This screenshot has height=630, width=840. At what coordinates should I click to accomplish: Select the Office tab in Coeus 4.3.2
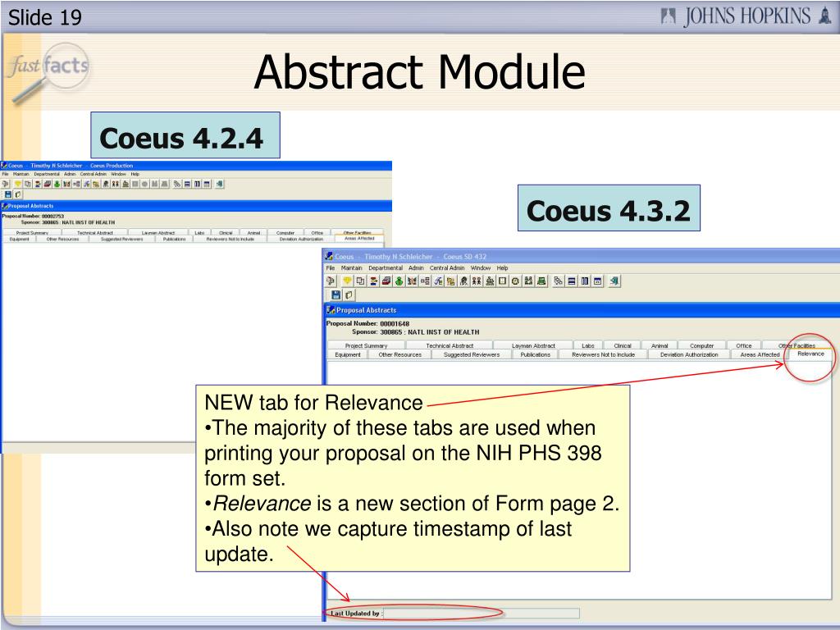(x=743, y=345)
